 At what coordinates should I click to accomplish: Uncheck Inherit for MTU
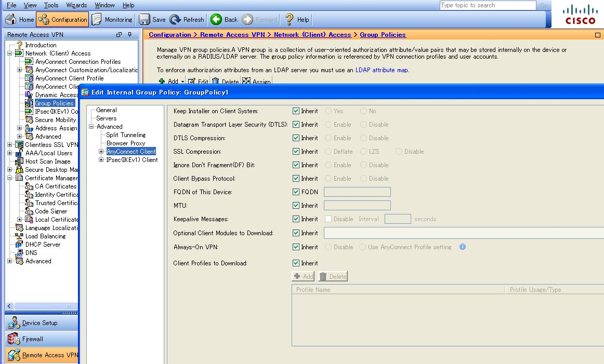pyautogui.click(x=296, y=205)
